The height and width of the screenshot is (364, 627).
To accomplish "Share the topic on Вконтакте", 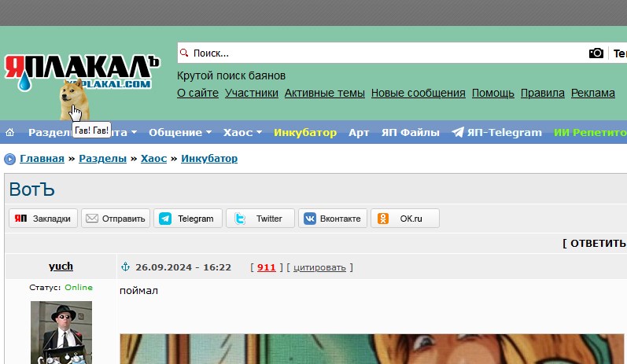I will pos(333,219).
